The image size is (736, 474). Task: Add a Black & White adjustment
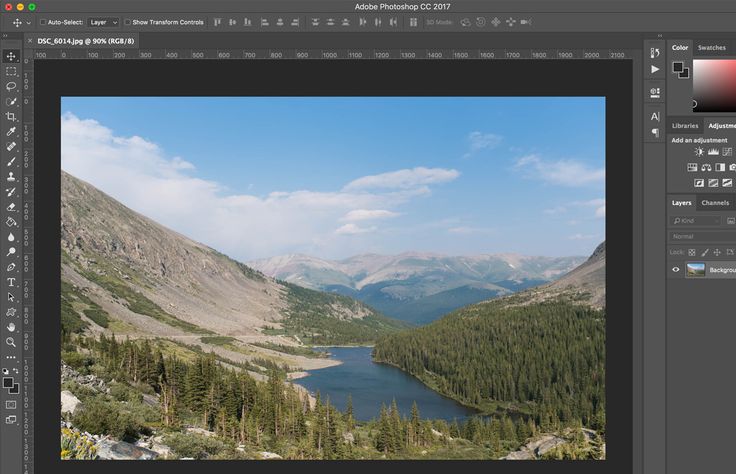coord(720,167)
